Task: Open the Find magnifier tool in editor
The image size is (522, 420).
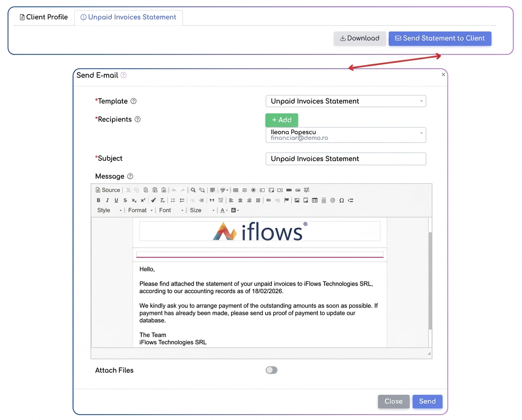Action: point(193,190)
